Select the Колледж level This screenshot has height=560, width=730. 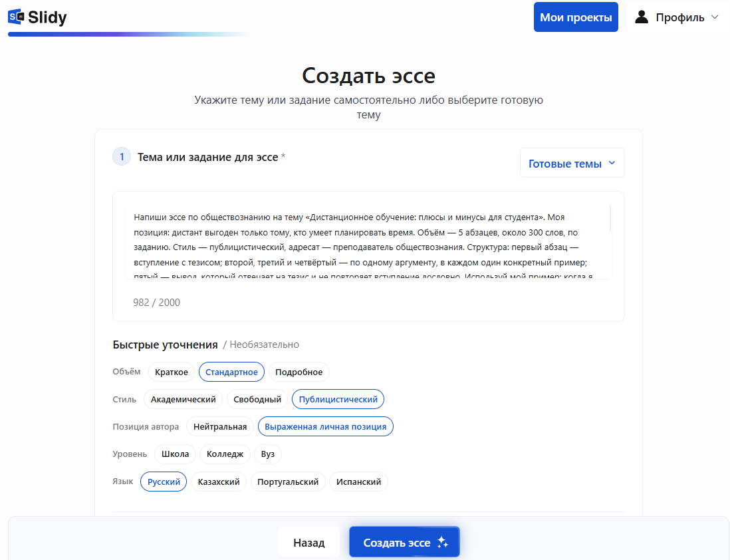[x=225, y=454]
